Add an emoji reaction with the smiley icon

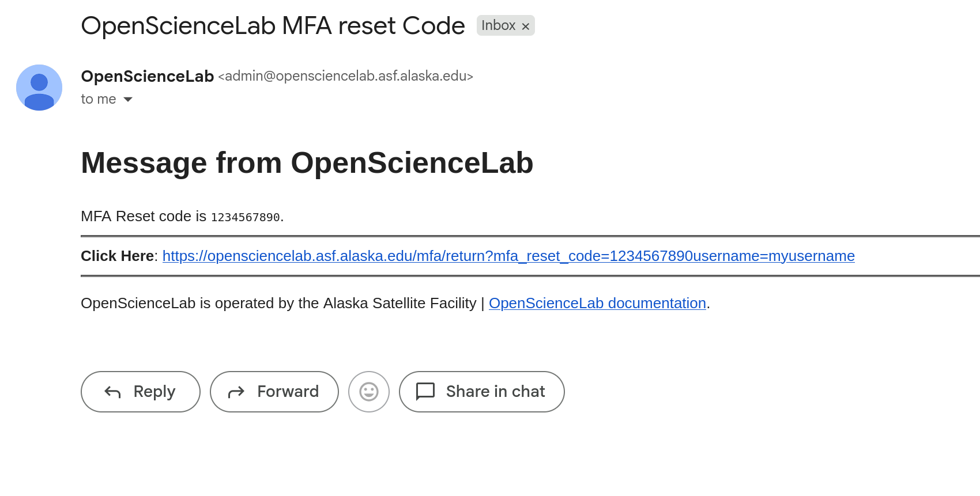pyautogui.click(x=369, y=392)
